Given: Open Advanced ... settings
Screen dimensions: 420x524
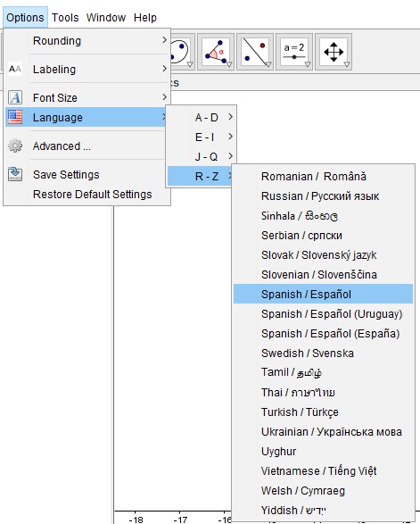Looking at the screenshot, I should [86, 146].
